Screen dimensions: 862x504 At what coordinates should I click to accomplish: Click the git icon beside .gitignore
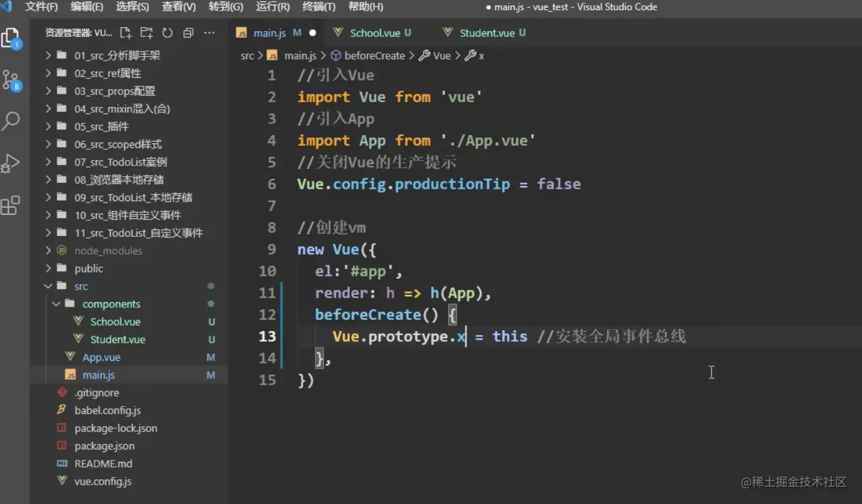[x=62, y=393]
